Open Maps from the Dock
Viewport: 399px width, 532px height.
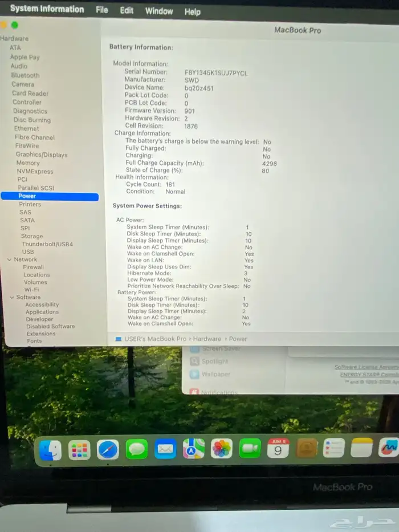point(193,449)
